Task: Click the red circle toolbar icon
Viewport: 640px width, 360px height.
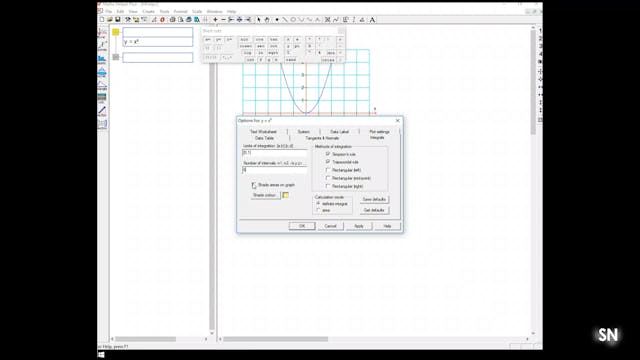Action: [x=162, y=20]
